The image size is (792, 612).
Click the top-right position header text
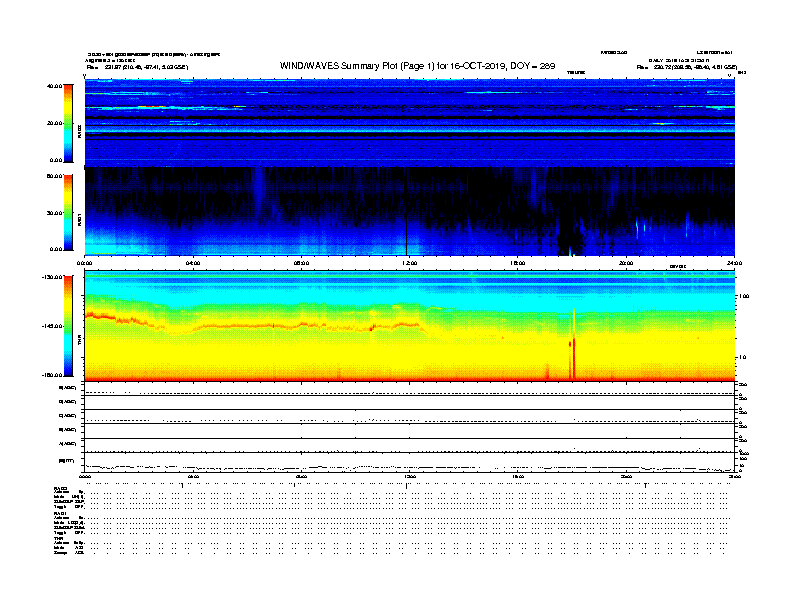pyautogui.click(x=686, y=67)
